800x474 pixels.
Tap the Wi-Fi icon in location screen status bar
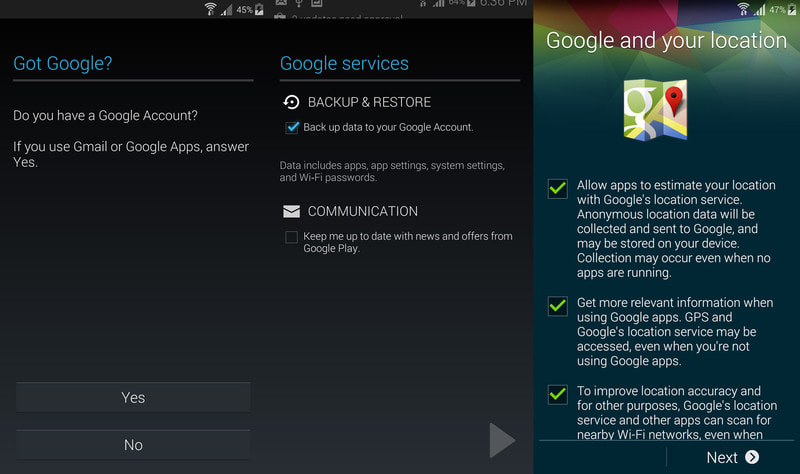(x=743, y=9)
